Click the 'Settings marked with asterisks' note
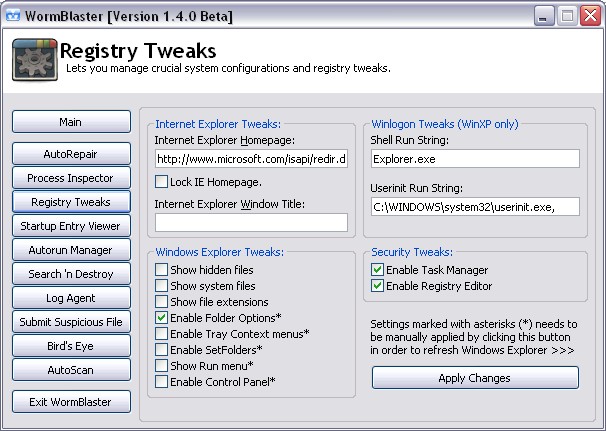 (474, 337)
